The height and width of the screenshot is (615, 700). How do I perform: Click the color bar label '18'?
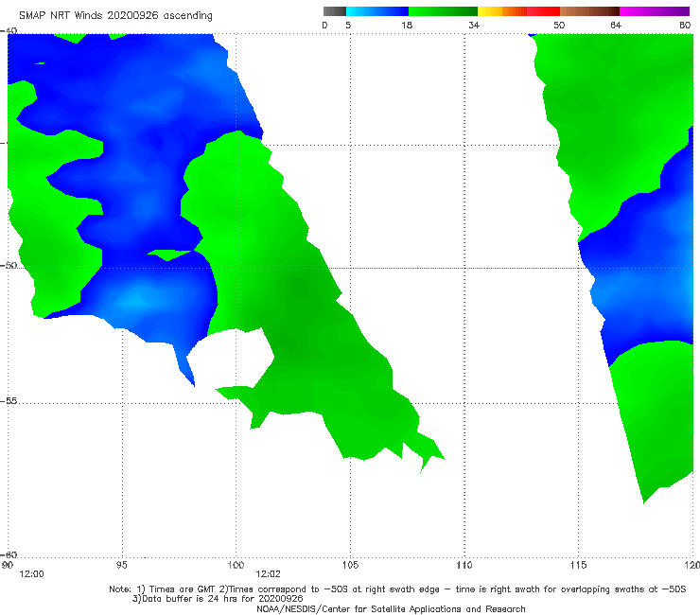click(x=407, y=25)
